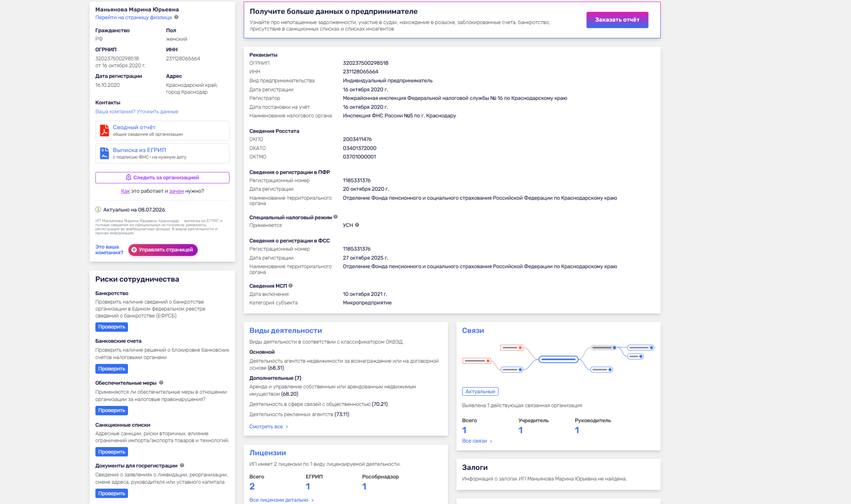
Task: Click info icon beside Документы для госрегистрации
Action: click(x=182, y=465)
